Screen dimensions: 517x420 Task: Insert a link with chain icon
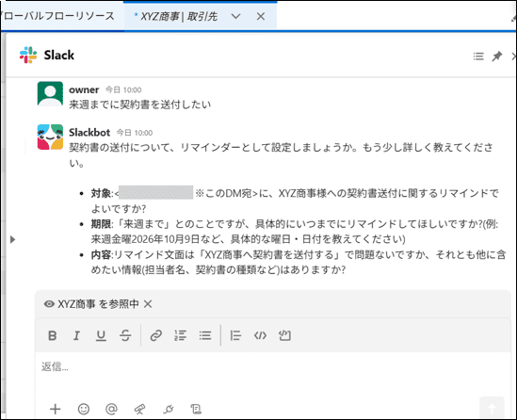pos(156,335)
